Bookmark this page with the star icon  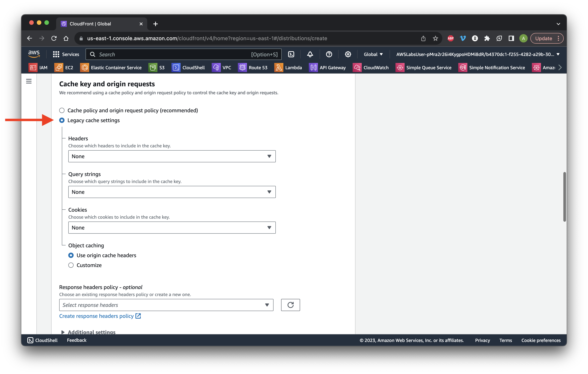point(435,38)
